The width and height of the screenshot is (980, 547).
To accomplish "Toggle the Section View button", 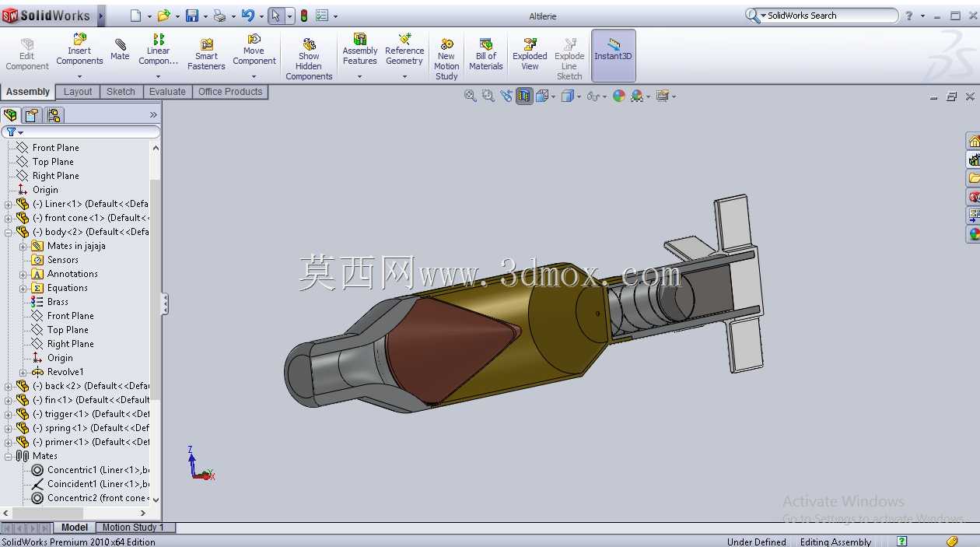I will click(524, 96).
